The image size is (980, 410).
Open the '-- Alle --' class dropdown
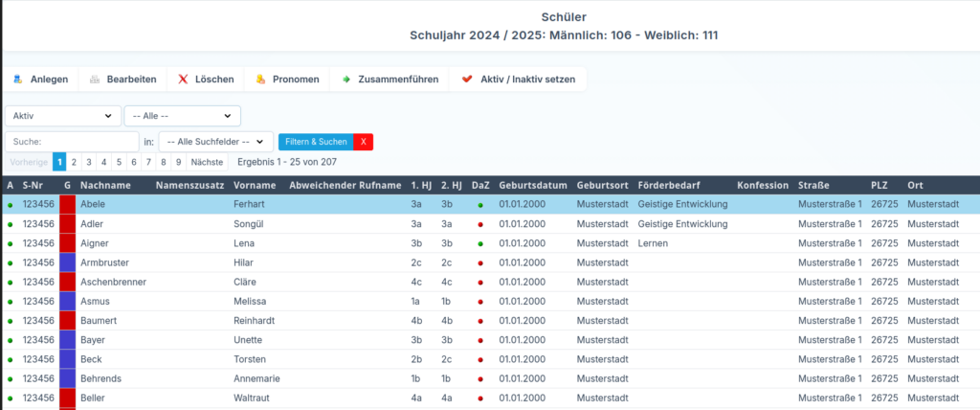pyautogui.click(x=182, y=116)
